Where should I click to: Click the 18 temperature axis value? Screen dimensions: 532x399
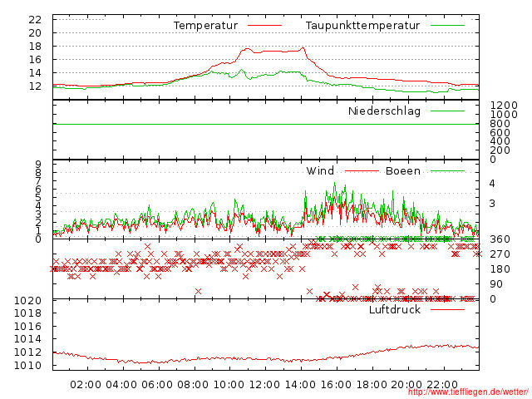click(x=35, y=47)
